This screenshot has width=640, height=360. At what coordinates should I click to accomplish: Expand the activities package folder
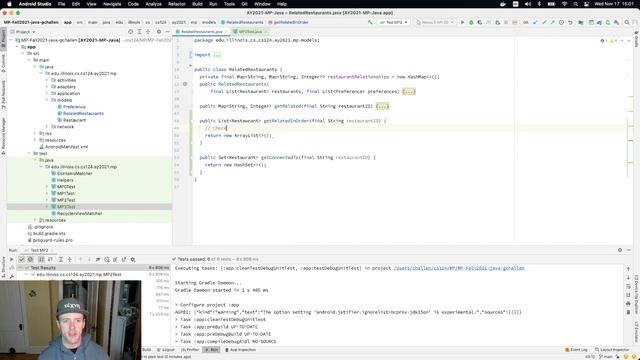click(x=47, y=80)
